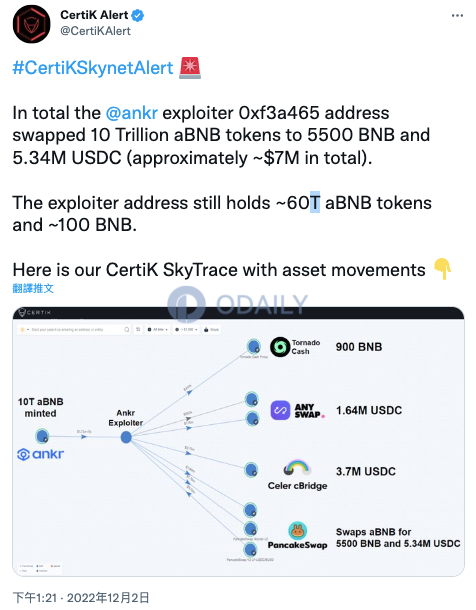Click the Tornado Cash logo
The width and height of the screenshot is (476, 610).
[x=280, y=347]
